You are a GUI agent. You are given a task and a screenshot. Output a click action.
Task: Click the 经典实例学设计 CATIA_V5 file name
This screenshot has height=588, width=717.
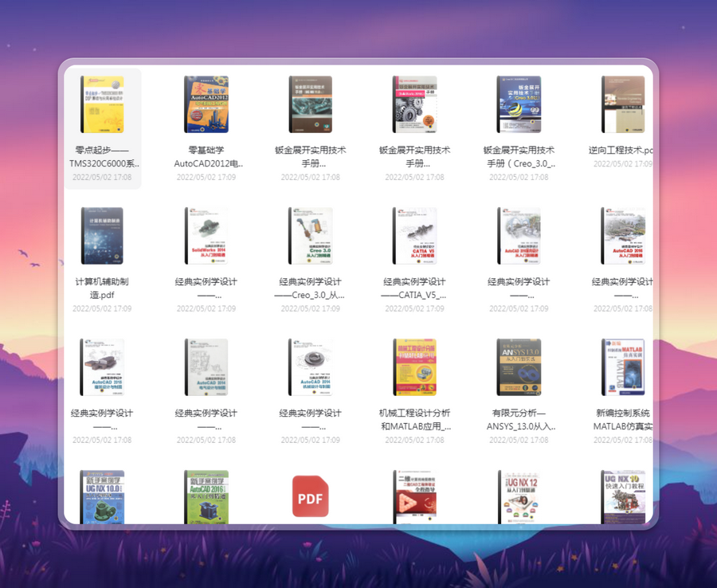[x=415, y=288]
